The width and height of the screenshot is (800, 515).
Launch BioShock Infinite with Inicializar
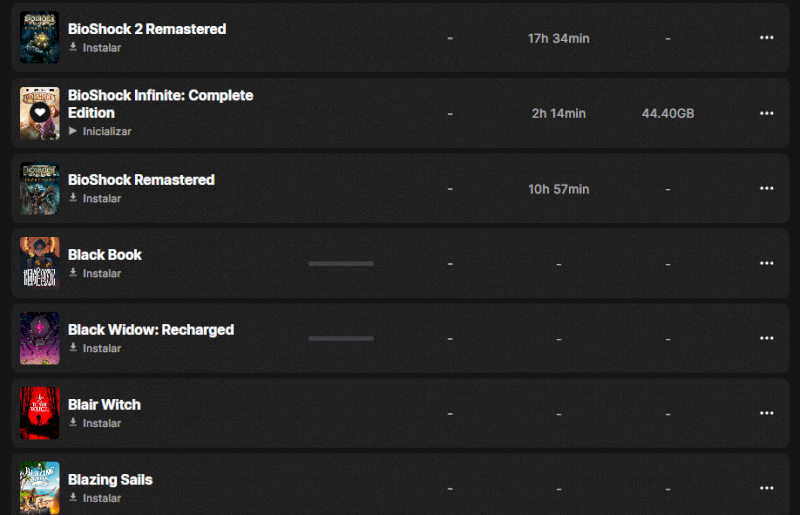[x=100, y=131]
